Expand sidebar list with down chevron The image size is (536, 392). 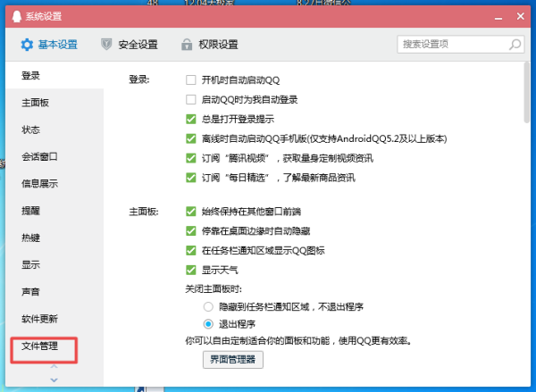coord(54,379)
